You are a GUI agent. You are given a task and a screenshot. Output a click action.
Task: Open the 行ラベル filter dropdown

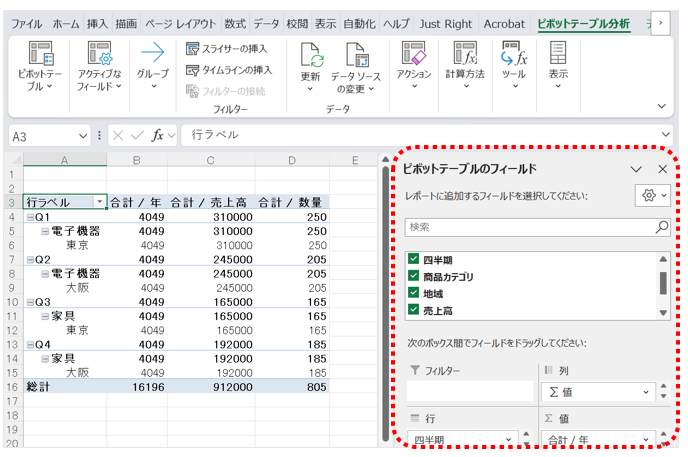(100, 202)
